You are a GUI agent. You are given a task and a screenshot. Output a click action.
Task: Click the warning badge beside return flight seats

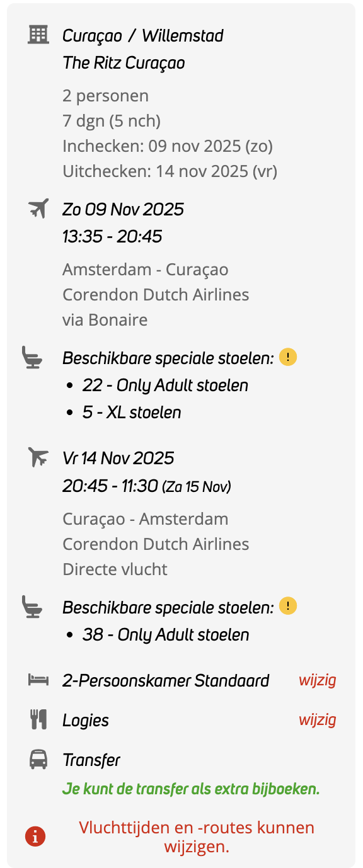click(x=287, y=606)
